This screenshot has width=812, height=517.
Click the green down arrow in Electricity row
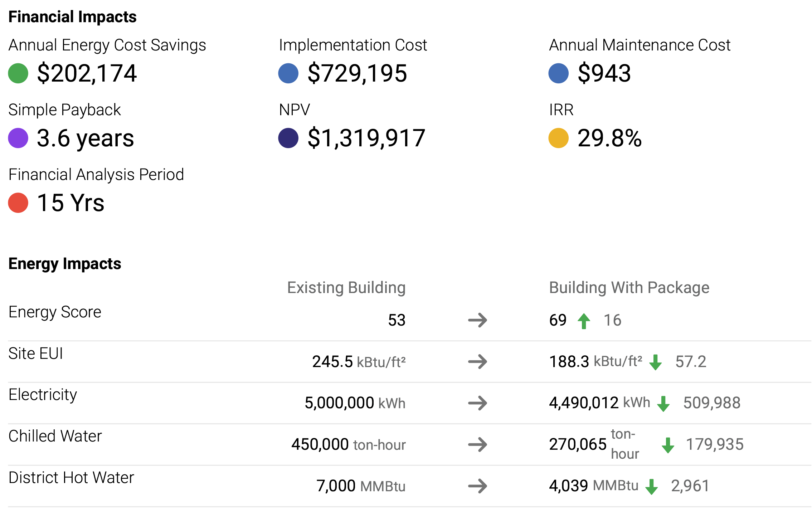663,404
